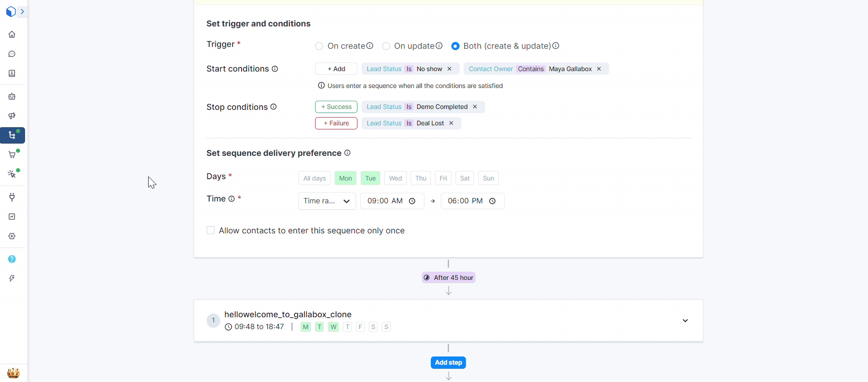The image size is (868, 382).
Task: Select the On update trigger radio button
Action: coord(386,46)
